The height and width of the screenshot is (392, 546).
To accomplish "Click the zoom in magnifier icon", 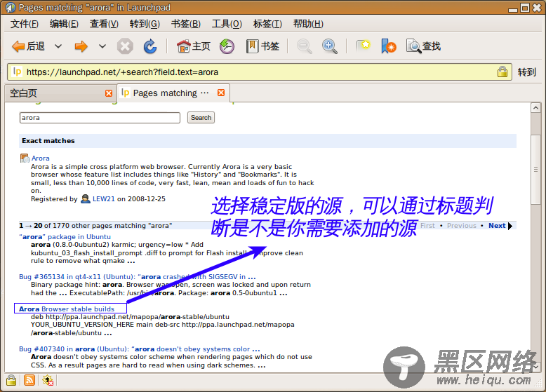I will point(329,46).
